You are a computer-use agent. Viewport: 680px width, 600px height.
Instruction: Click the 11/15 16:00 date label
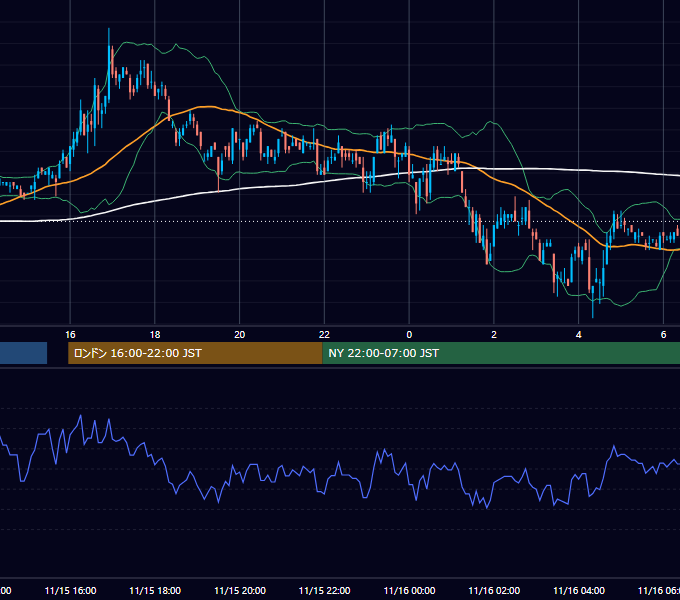[x=70, y=590]
